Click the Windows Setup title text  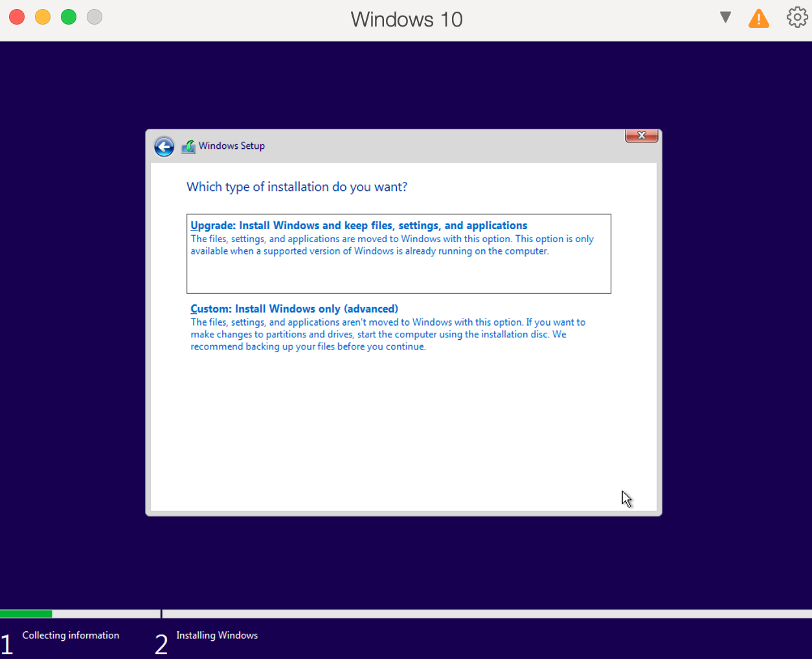click(231, 146)
